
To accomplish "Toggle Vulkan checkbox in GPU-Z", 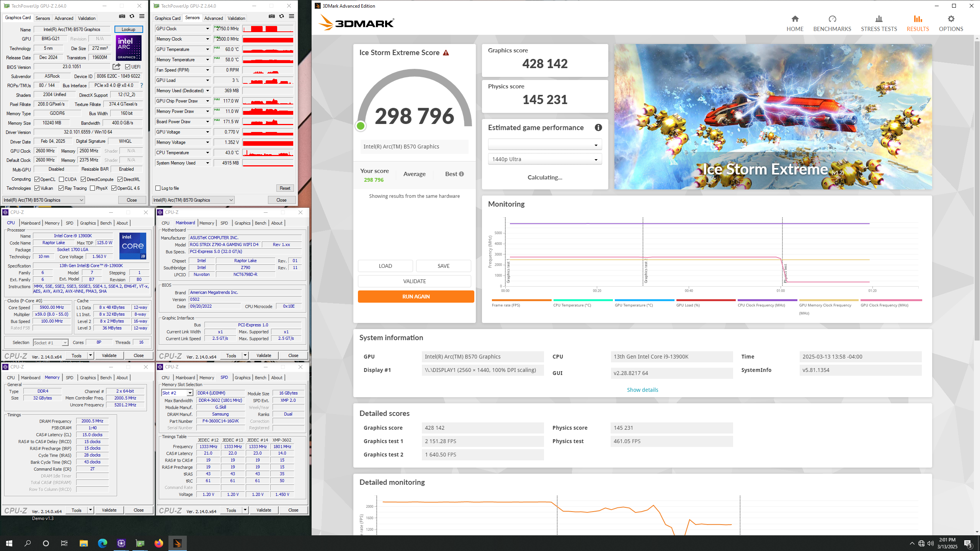I will [37, 188].
